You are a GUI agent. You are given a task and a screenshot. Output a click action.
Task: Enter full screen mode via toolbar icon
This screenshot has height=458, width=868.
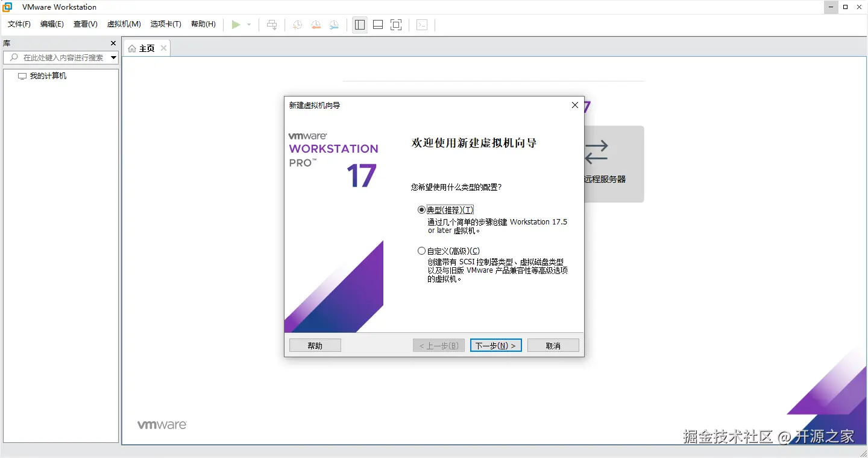[x=395, y=24]
